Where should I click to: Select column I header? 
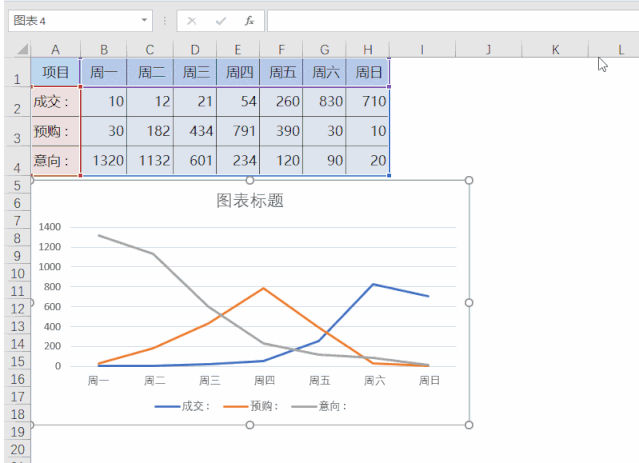(422, 50)
